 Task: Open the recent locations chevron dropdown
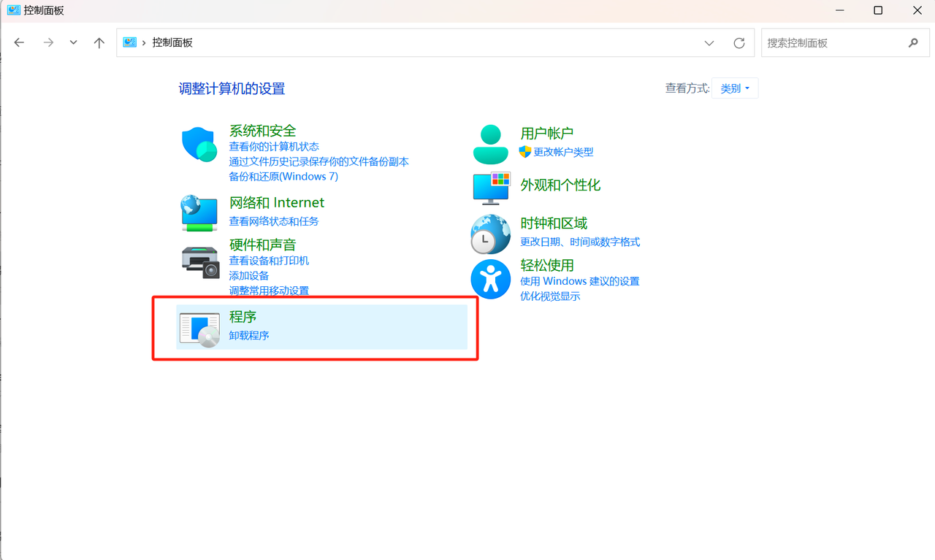(x=73, y=43)
